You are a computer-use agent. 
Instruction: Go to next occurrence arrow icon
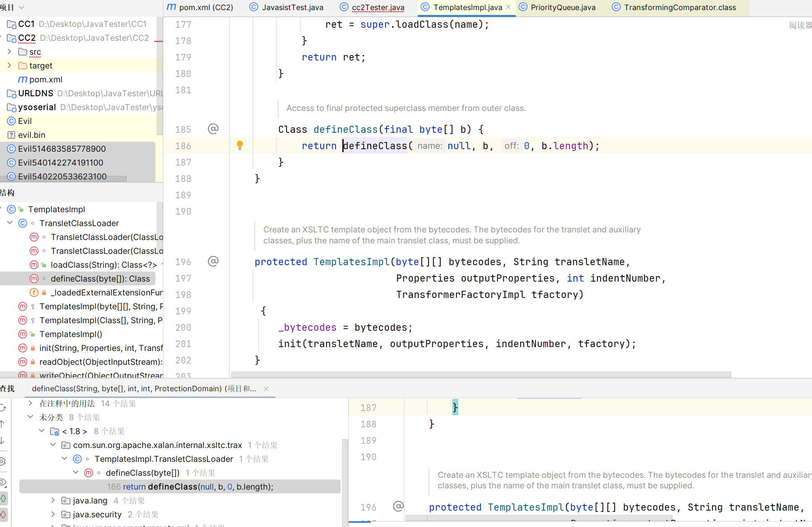pos(3,440)
